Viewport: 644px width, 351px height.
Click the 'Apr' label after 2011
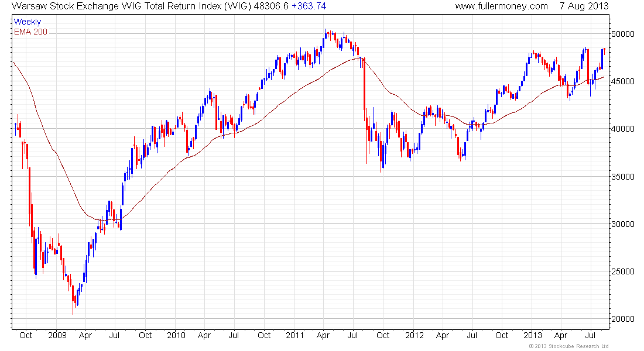(x=323, y=336)
